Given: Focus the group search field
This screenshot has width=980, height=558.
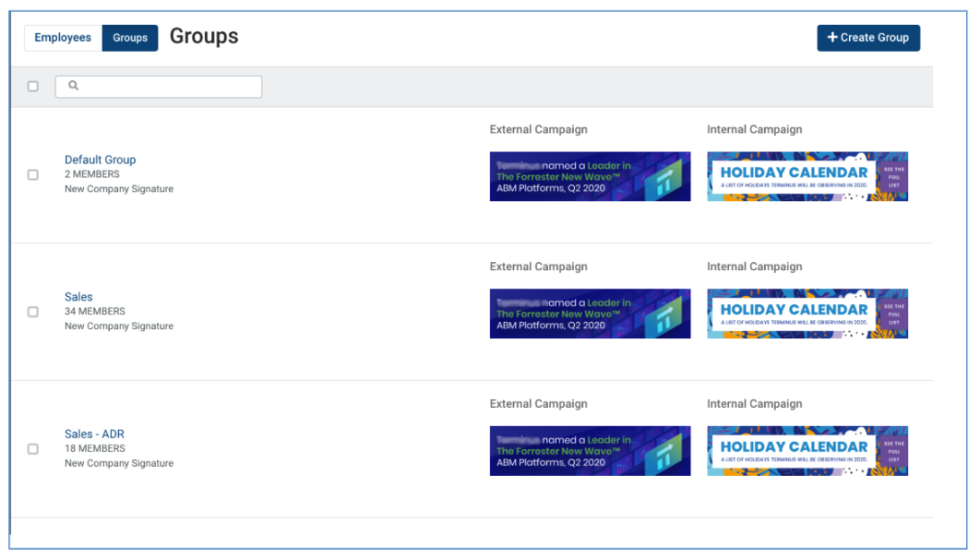Looking at the screenshot, I should click(159, 86).
